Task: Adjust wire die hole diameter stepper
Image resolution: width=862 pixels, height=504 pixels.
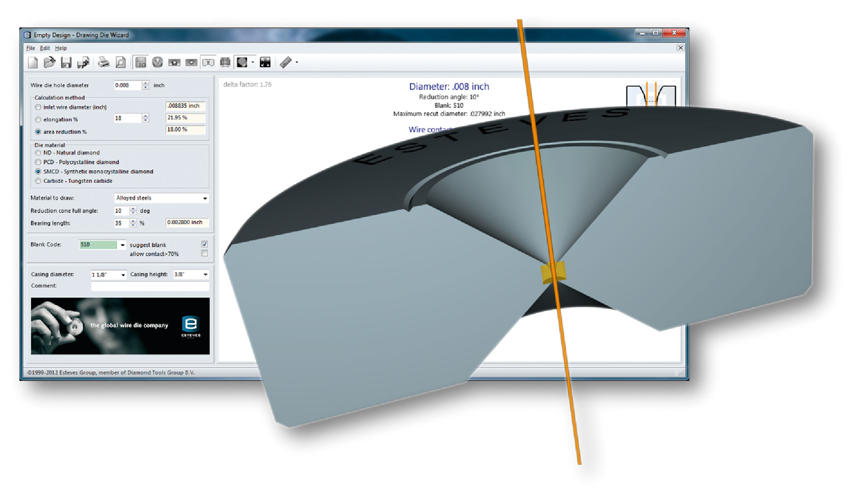Action: click(x=145, y=85)
